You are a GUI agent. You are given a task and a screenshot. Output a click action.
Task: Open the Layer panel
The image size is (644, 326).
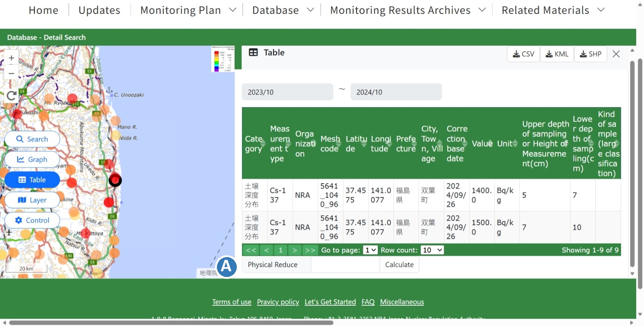[32, 200]
